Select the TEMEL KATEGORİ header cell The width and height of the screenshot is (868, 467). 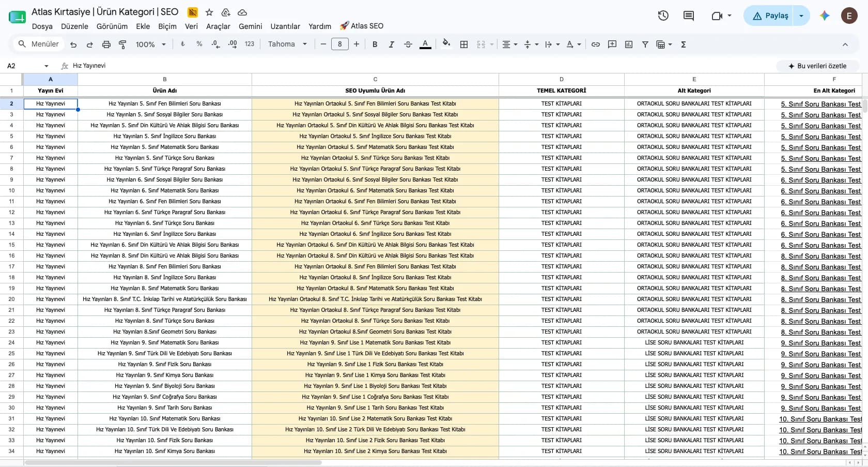coord(562,91)
